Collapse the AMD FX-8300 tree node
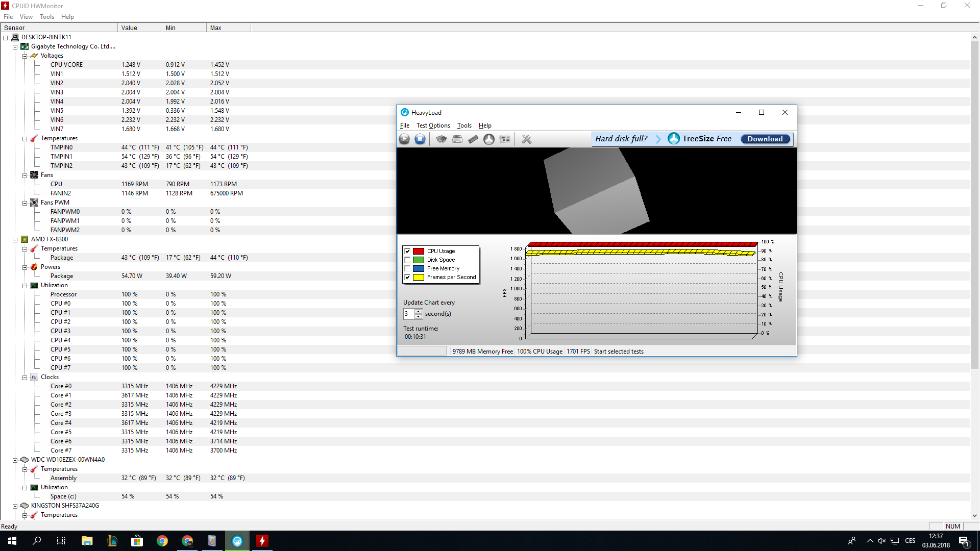This screenshot has width=980, height=551. tap(15, 239)
